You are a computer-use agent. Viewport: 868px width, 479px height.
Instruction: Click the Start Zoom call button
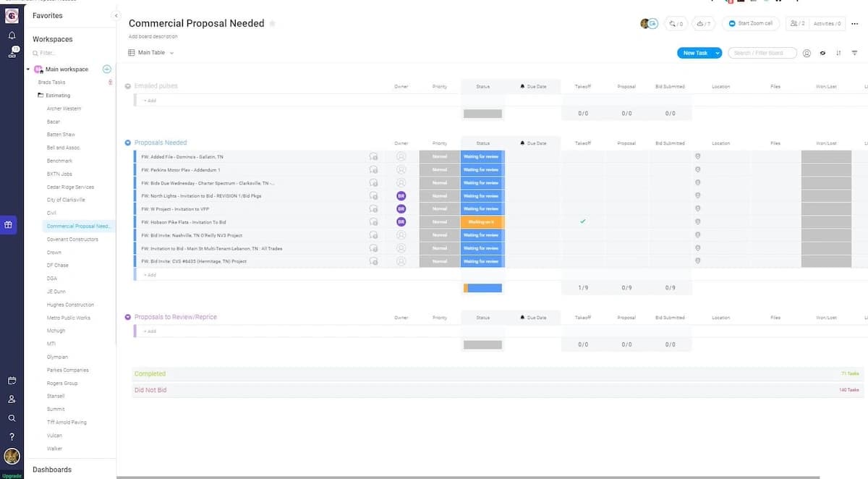point(750,24)
